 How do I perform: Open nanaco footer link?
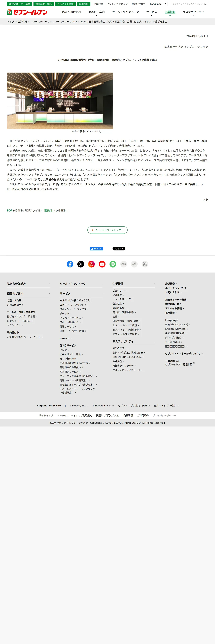click(66, 338)
